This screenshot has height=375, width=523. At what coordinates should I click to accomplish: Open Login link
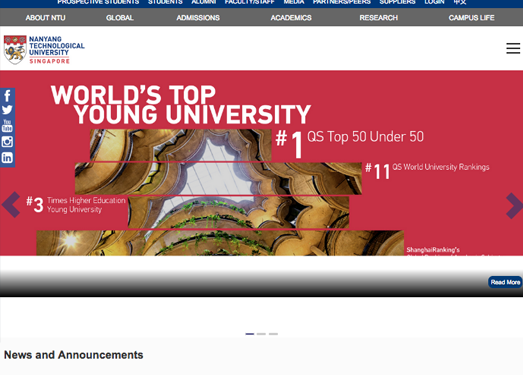pos(434,2)
